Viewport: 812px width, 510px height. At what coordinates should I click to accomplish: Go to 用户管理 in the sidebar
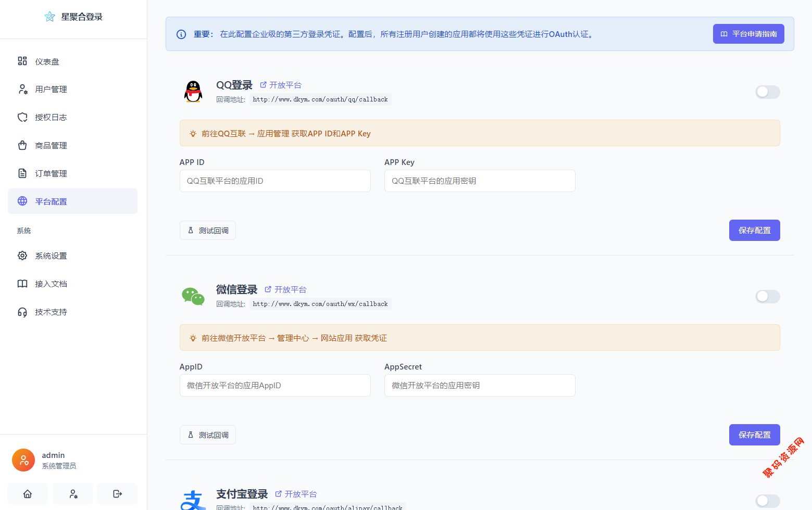pos(51,90)
